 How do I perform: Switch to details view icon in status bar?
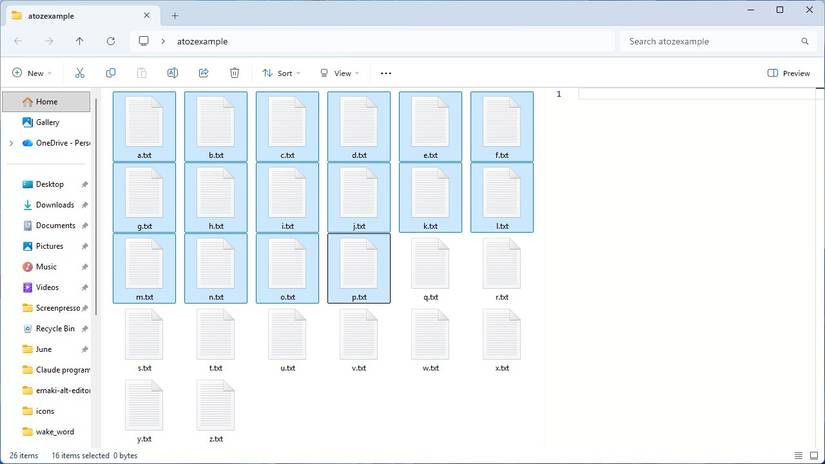798,456
